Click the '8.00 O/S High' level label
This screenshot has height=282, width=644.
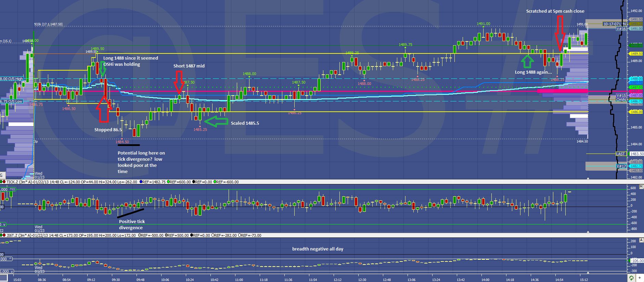(12, 79)
